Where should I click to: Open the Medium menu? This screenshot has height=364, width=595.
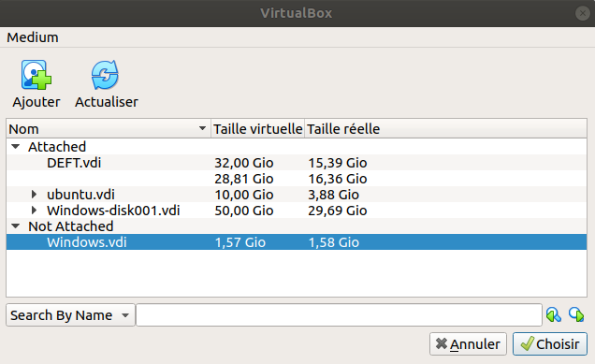[x=33, y=37]
